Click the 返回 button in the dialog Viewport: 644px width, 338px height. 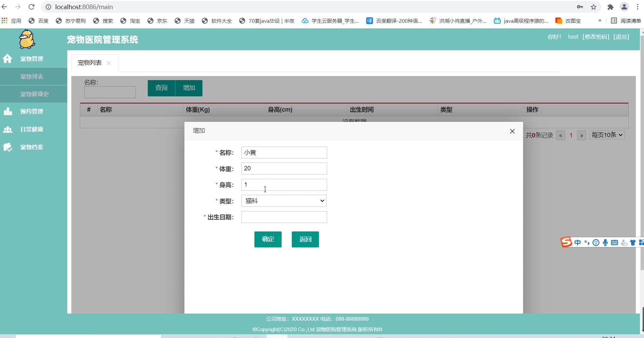(305, 239)
